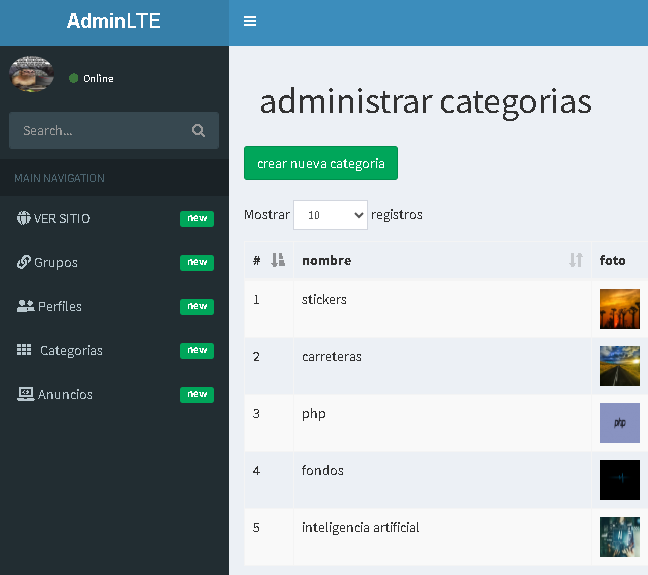The width and height of the screenshot is (648, 575).
Task: Open the carreteras category photo thumbnail
Action: [619, 366]
